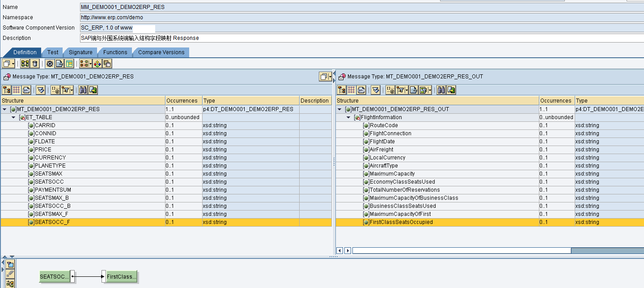Click SRC text view icon in target pane
The width and height of the screenshot is (644, 288).
click(x=361, y=90)
